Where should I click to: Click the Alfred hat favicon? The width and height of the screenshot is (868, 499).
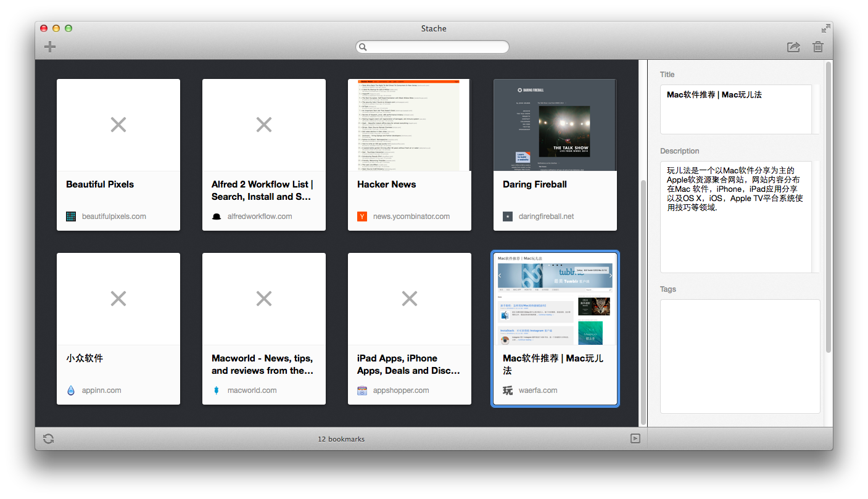(217, 217)
